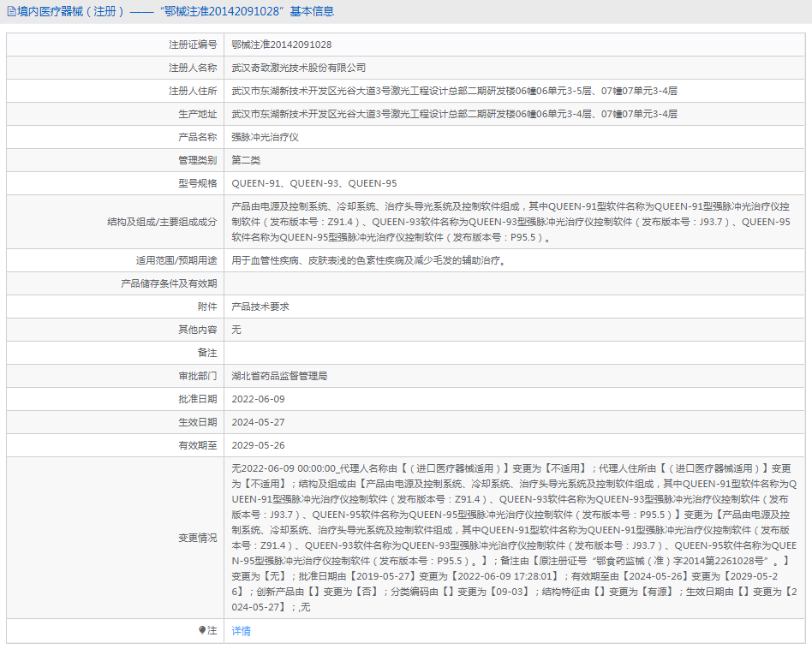The height and width of the screenshot is (649, 812).
Task: Click the 结构及组成 description text
Action: pos(510,222)
